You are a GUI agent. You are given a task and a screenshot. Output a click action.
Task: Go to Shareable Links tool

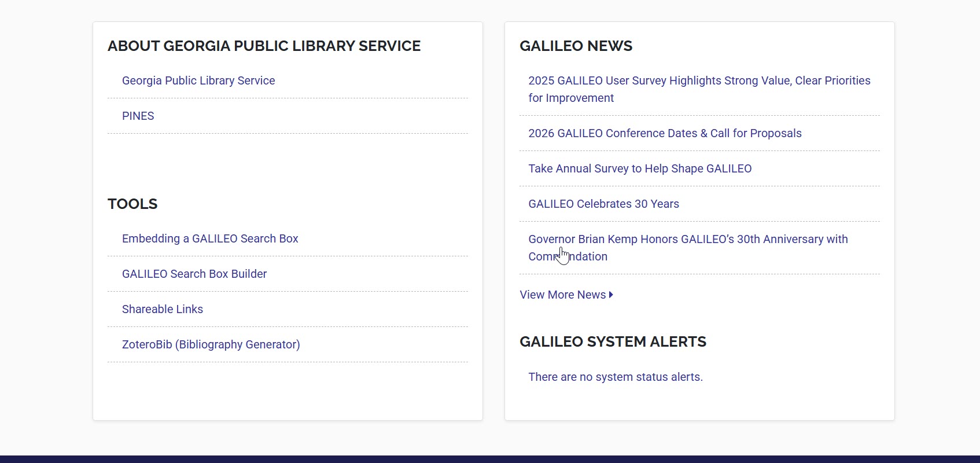coord(162,310)
